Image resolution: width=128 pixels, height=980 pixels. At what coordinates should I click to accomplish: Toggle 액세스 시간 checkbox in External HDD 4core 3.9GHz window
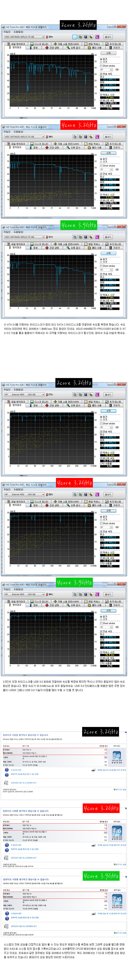tap(107, 652)
